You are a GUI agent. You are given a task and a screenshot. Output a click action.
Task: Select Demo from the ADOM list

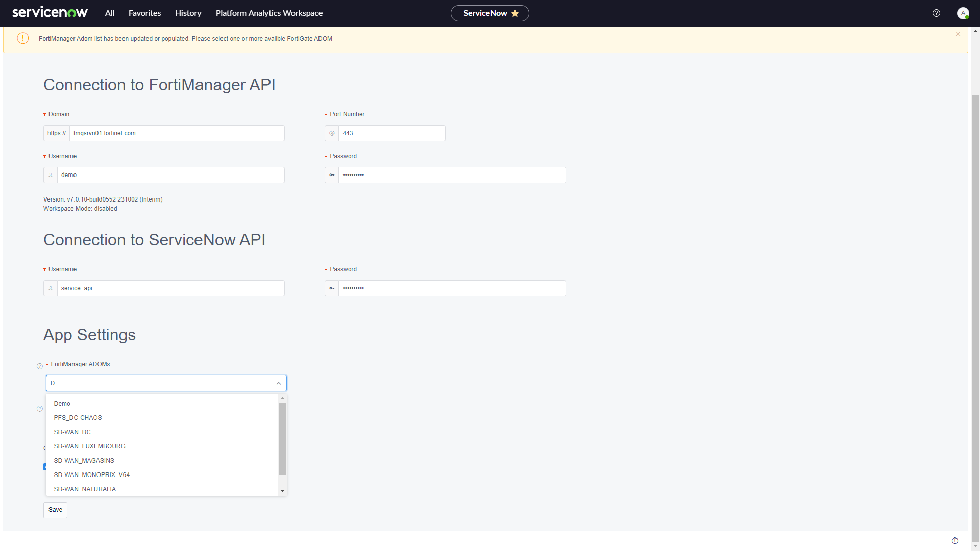[x=62, y=404]
